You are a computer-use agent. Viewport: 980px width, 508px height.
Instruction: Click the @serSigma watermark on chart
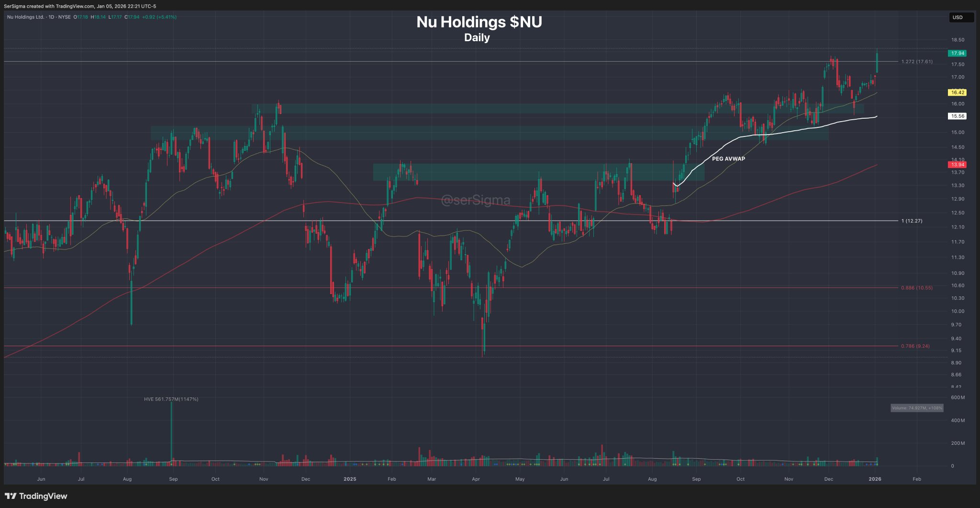coord(475,200)
